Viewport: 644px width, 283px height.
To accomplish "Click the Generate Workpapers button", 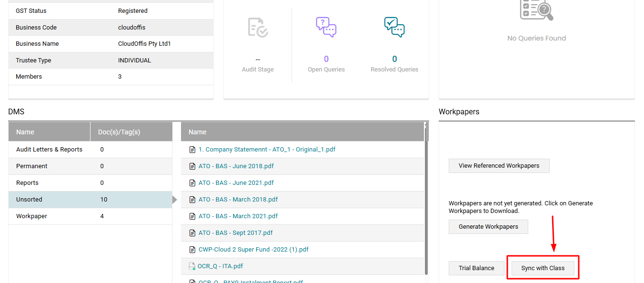I will [x=488, y=227].
